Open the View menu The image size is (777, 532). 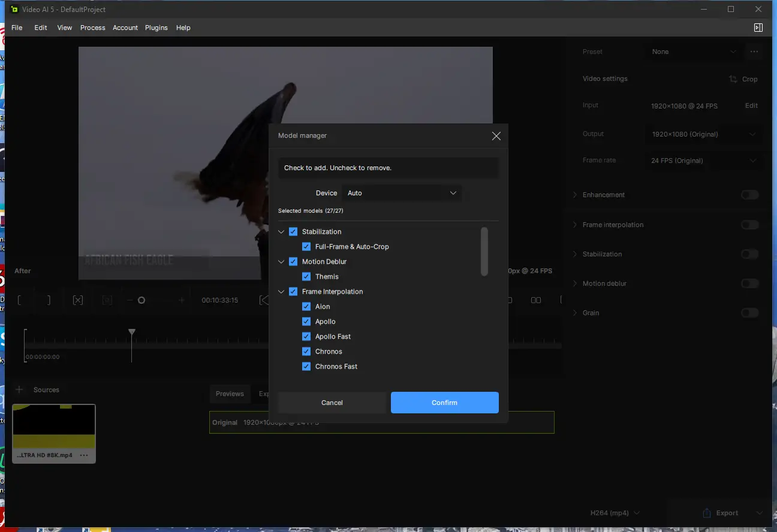click(x=65, y=28)
